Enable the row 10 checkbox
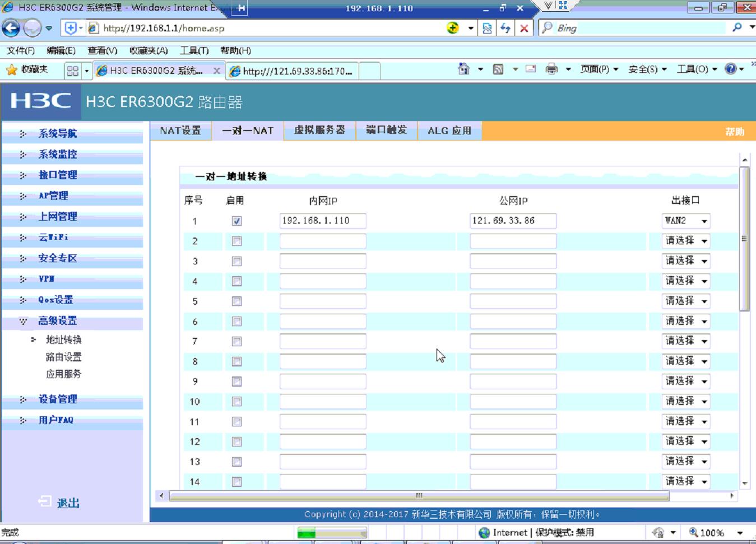 236,402
